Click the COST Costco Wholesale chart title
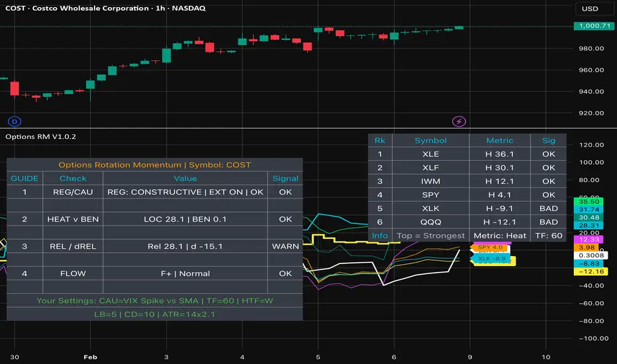617x364 pixels. click(105, 8)
